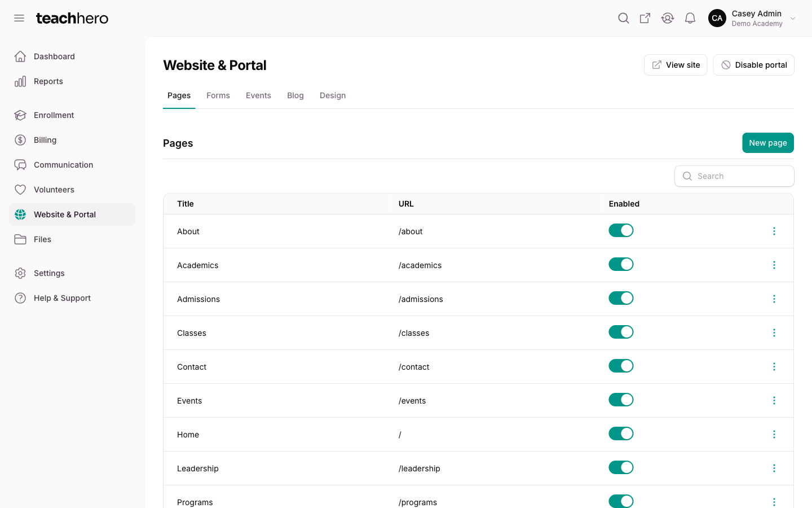This screenshot has width=812, height=508.
Task: Disable the Events page toggle
Action: click(x=621, y=400)
